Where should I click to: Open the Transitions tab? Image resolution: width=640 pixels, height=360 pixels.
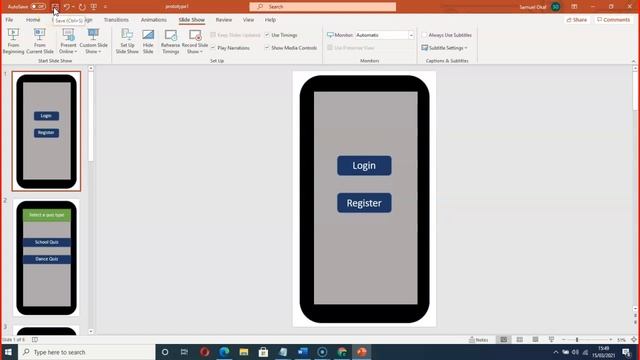tap(116, 20)
